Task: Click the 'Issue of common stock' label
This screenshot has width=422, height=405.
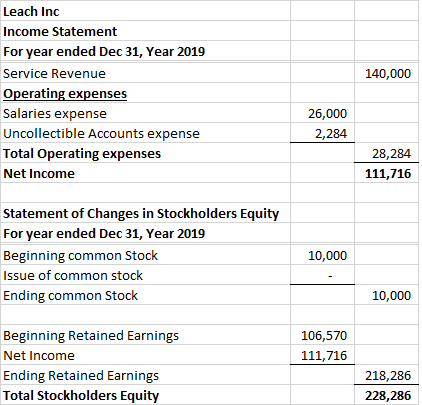Action: (x=73, y=276)
